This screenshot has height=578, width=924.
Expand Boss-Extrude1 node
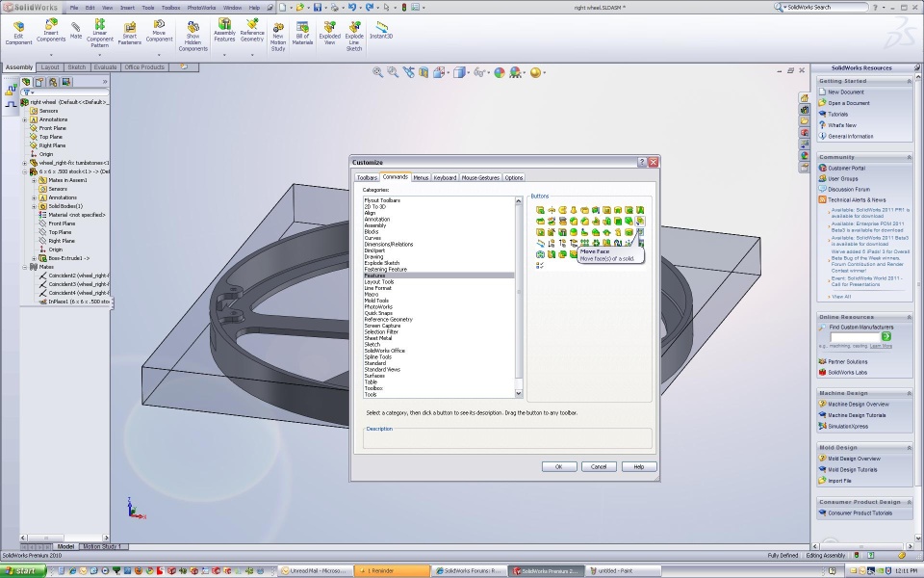pyautogui.click(x=35, y=258)
